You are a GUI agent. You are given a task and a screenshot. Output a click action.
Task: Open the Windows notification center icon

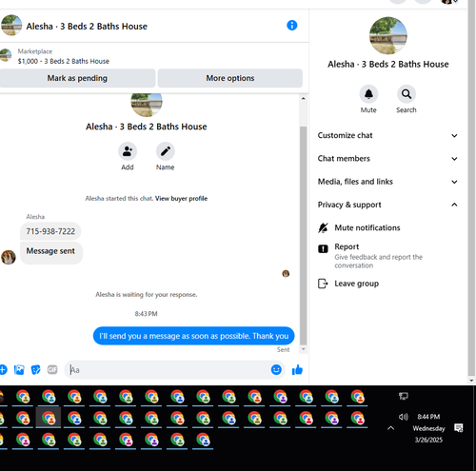click(459, 428)
